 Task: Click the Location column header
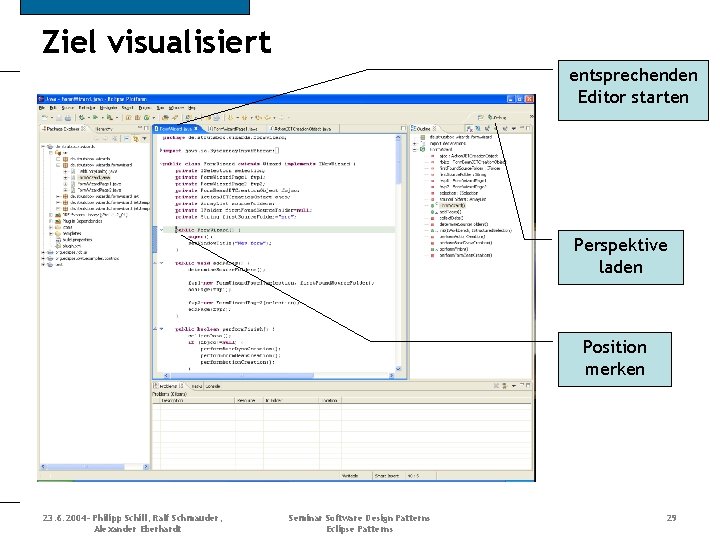(x=330, y=400)
